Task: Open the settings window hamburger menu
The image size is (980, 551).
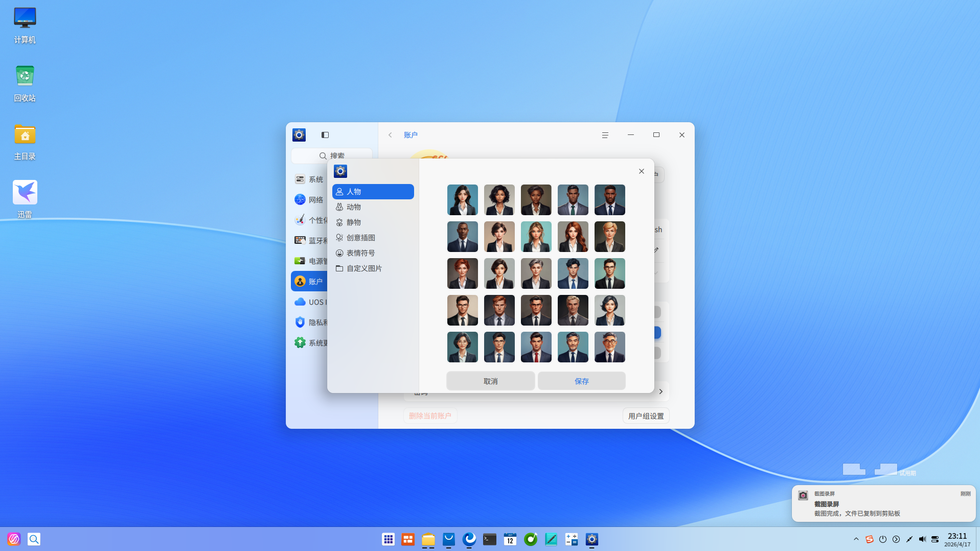Action: (605, 135)
